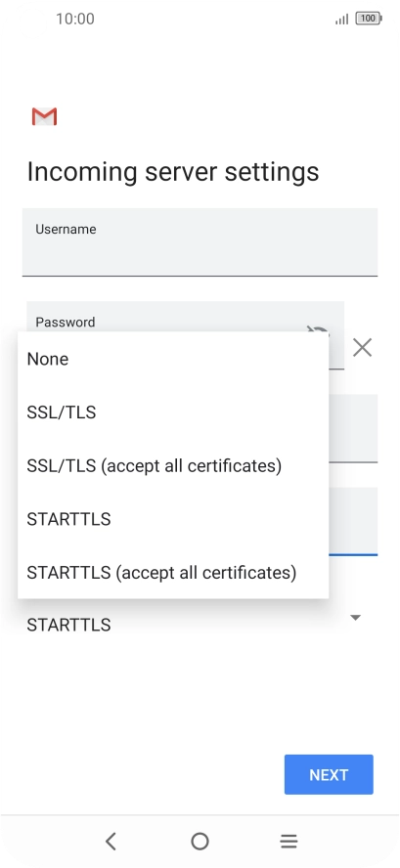Viewport: 400px width, 868px height.
Task: Tap the Gmail logo icon
Action: [44, 116]
